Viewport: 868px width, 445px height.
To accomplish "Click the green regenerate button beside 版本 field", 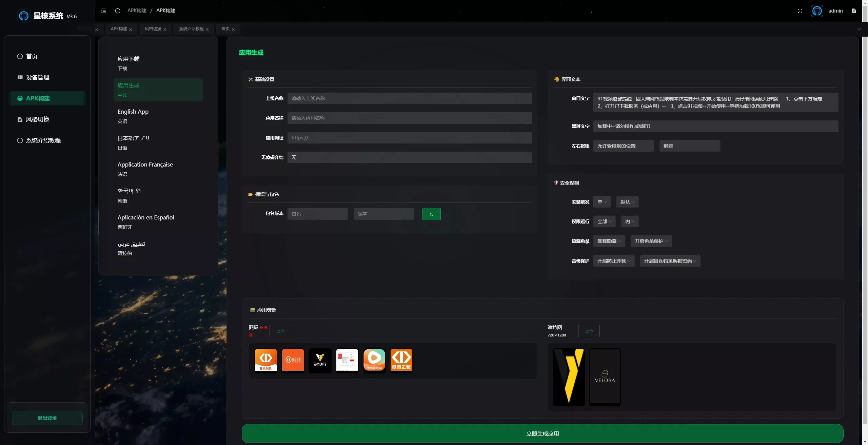I will pyautogui.click(x=432, y=214).
